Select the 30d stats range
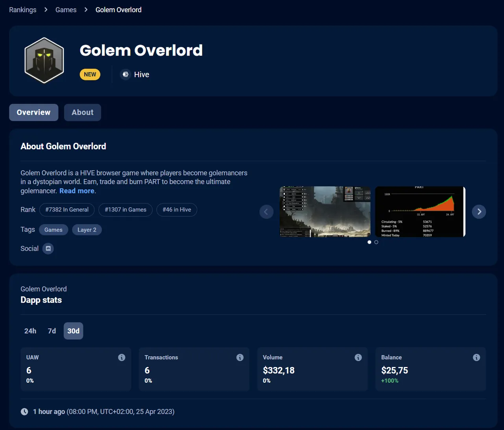The image size is (504, 430). [x=73, y=331]
